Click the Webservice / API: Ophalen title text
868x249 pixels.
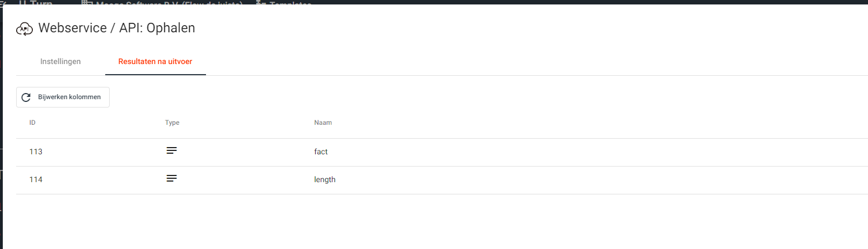coord(116,28)
